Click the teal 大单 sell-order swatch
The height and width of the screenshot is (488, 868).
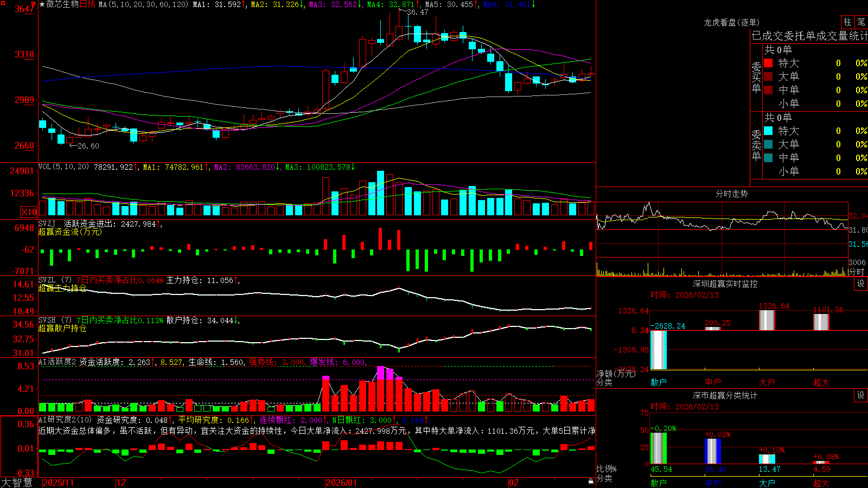point(768,144)
